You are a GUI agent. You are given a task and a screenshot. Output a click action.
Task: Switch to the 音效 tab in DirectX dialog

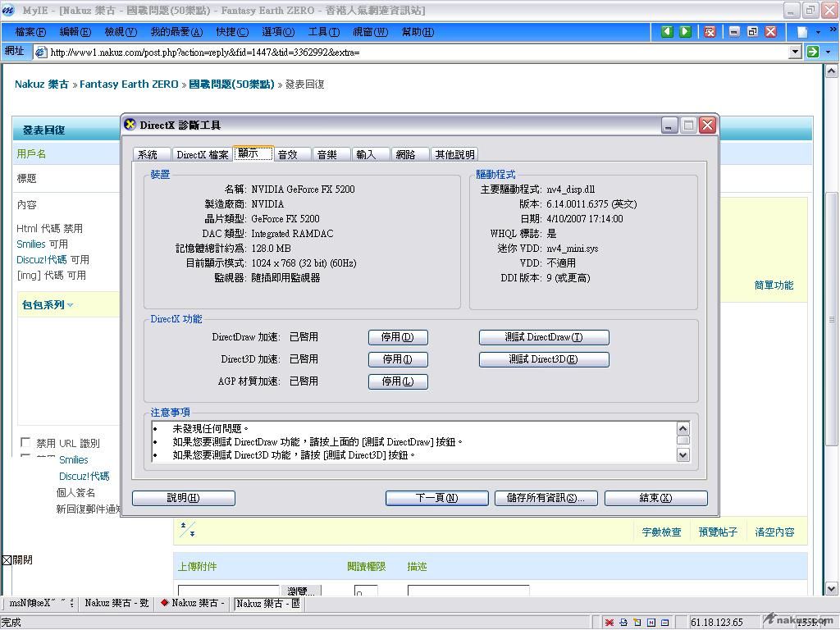click(x=291, y=154)
